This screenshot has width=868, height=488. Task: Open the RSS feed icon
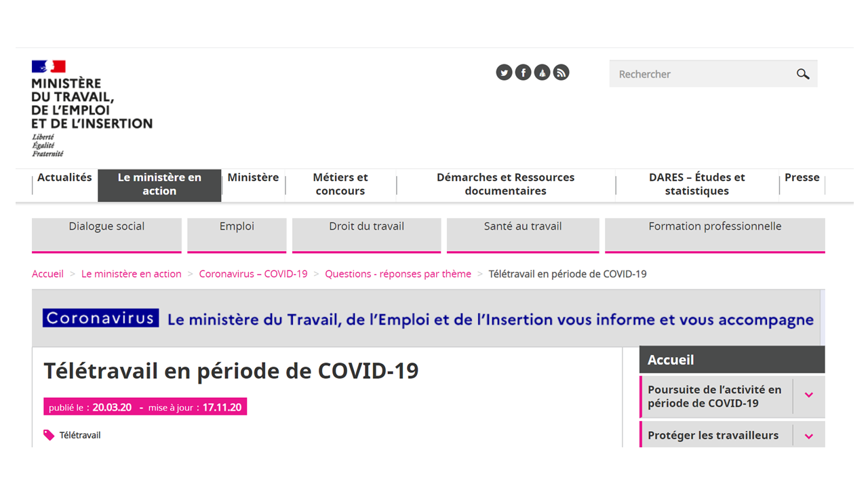[561, 73]
